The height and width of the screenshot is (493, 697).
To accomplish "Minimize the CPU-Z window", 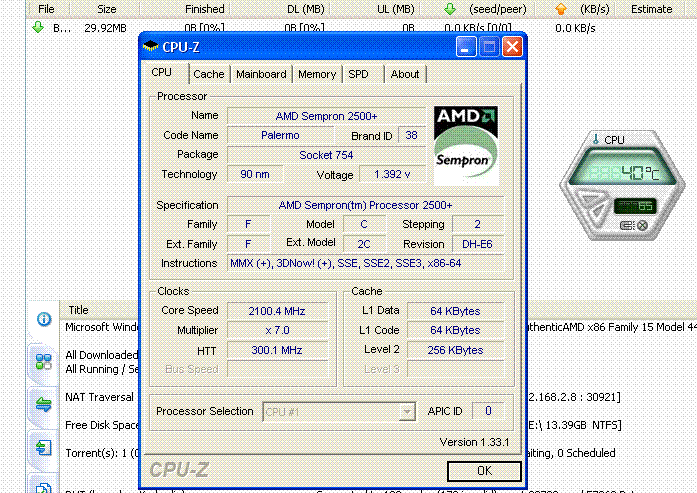I will pyautogui.click(x=466, y=47).
